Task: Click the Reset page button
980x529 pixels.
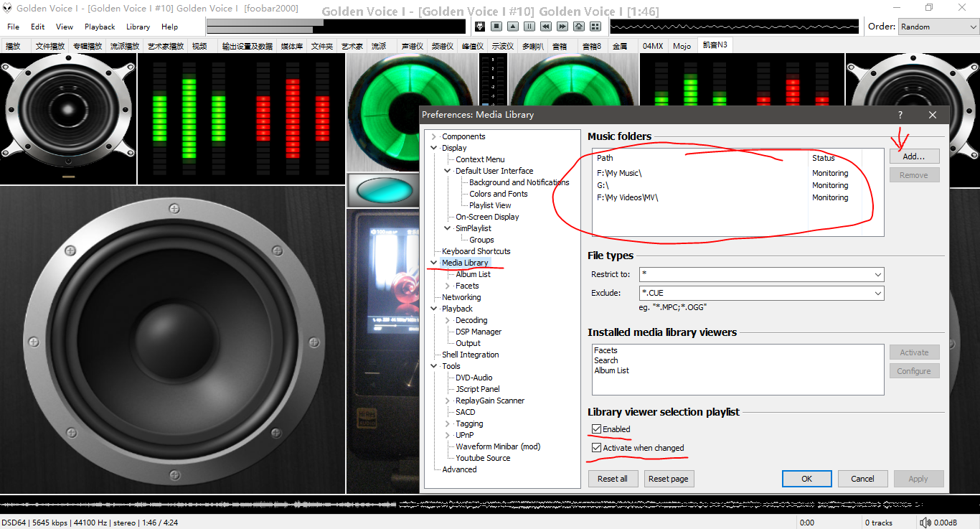Action: (669, 479)
